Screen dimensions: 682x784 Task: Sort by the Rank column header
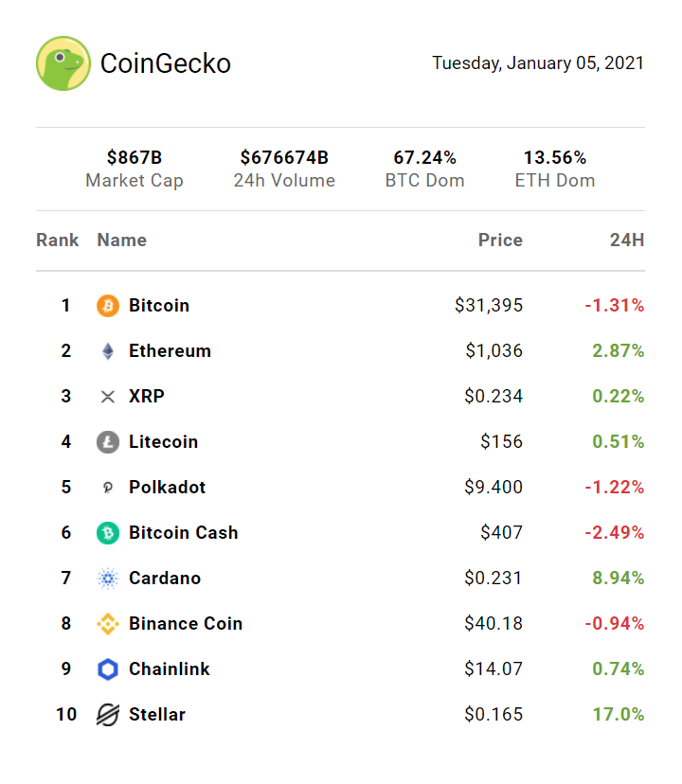click(58, 241)
